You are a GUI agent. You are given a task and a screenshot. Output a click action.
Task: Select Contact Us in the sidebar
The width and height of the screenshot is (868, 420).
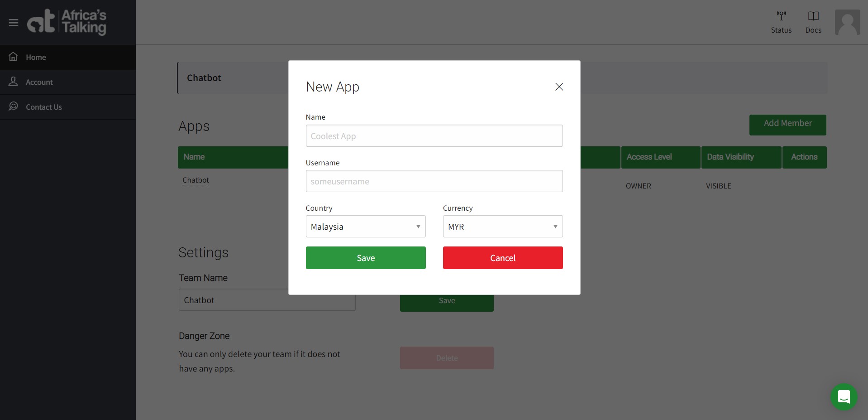[x=44, y=107]
